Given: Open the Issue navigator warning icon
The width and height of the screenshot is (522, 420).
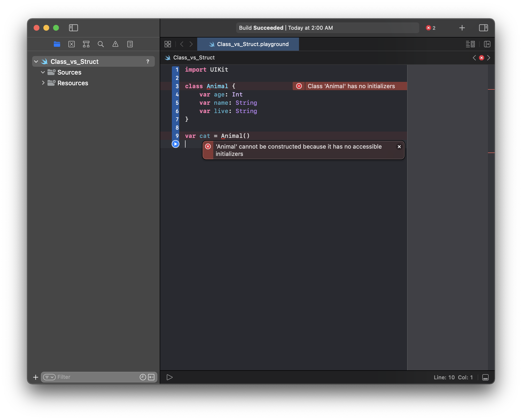Looking at the screenshot, I should (x=115, y=44).
